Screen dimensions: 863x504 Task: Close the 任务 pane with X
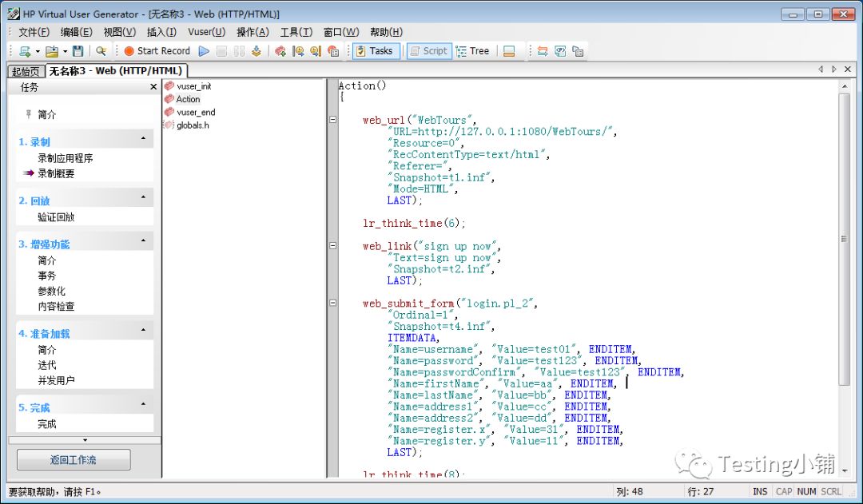153,87
